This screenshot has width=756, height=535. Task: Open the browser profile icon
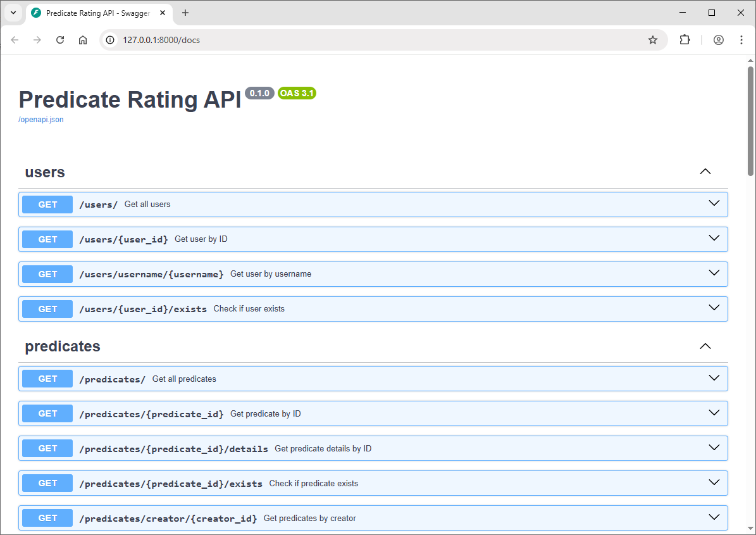coord(719,40)
